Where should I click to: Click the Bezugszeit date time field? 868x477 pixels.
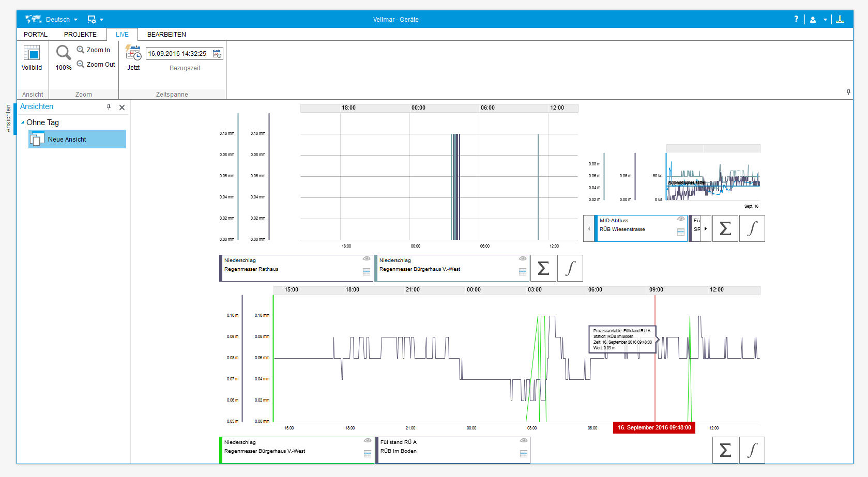coord(178,54)
